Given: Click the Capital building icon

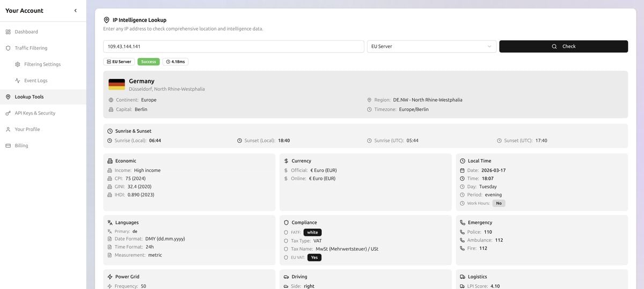Looking at the screenshot, I should (111, 110).
